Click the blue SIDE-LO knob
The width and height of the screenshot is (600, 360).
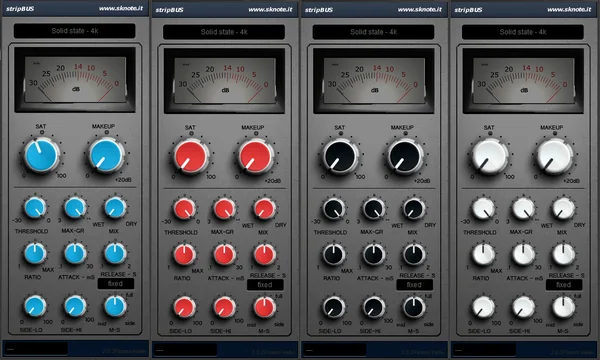35,306
